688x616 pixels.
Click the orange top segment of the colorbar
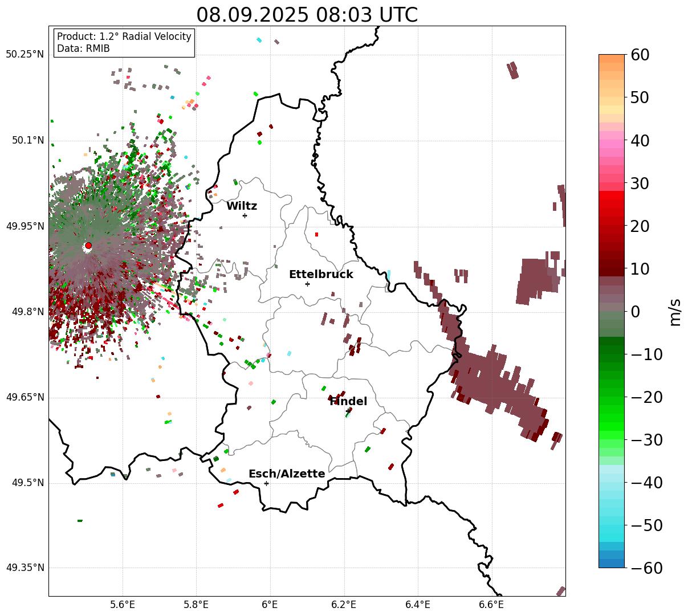pyautogui.click(x=612, y=59)
